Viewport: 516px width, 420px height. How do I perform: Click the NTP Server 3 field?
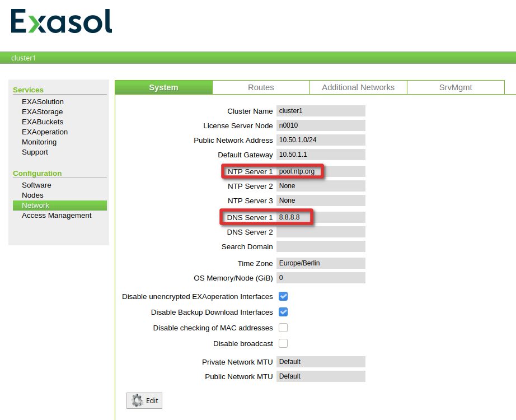[321, 200]
